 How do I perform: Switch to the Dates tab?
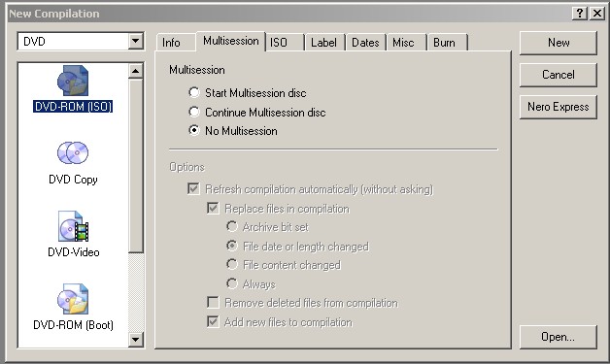[x=365, y=43]
